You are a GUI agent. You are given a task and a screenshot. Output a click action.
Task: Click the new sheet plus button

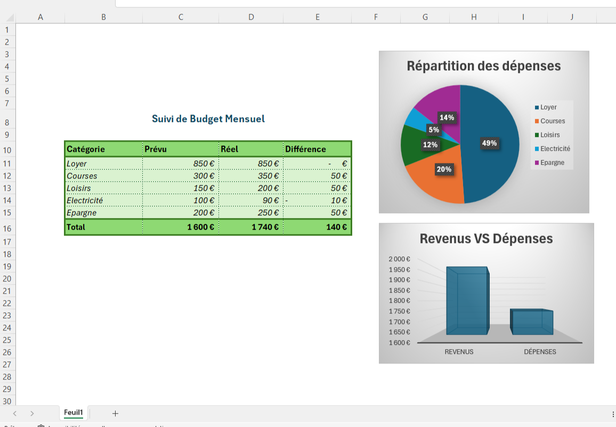[115, 413]
